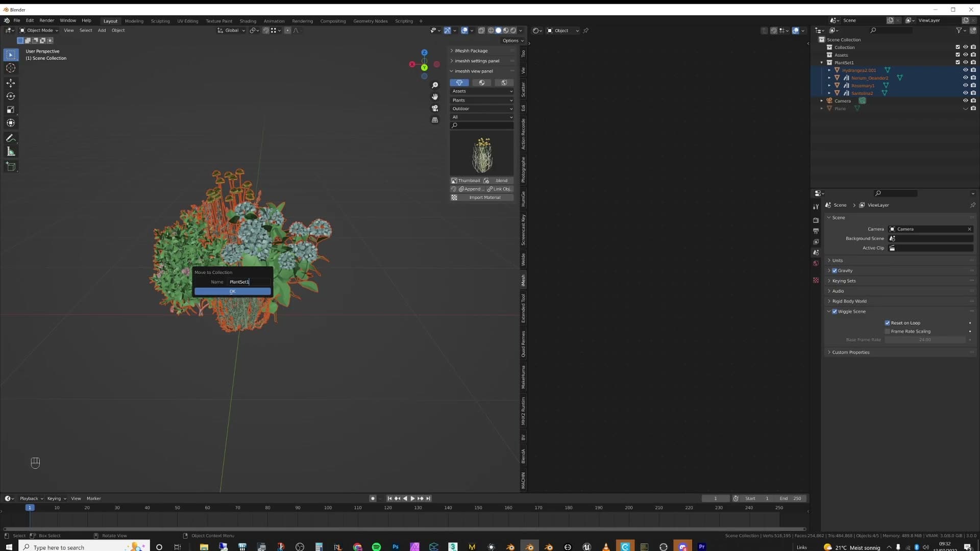Pick the Transform tool
Image resolution: width=980 pixels, height=551 pixels.
click(x=11, y=122)
